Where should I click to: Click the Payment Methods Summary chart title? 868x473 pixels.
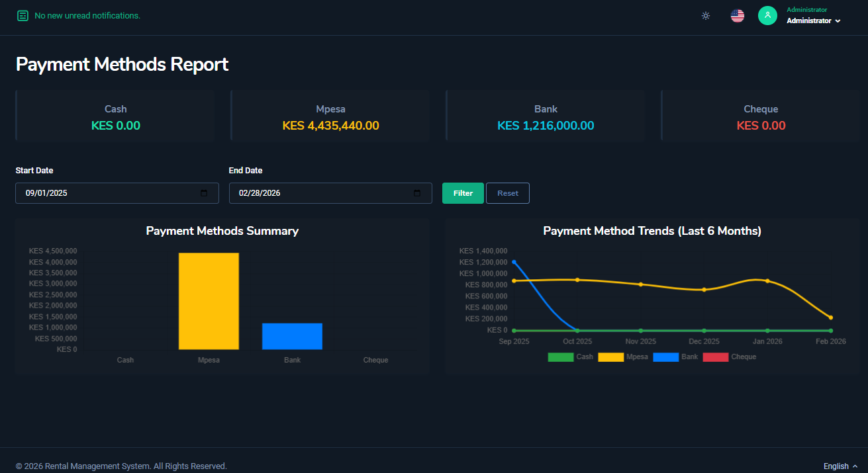tap(222, 231)
